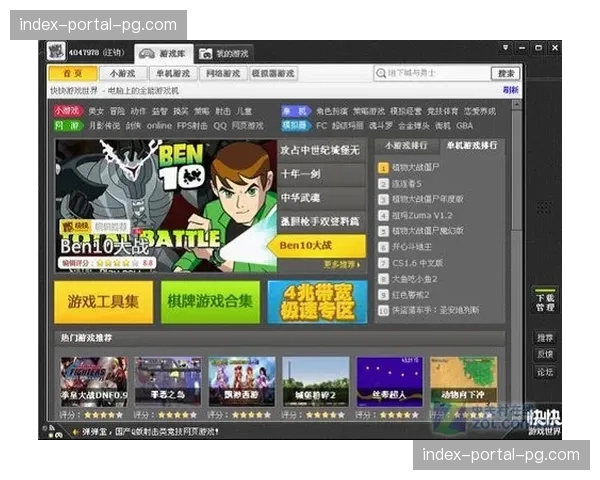Open the 动物向下冲 game thumbnail

pyautogui.click(x=463, y=382)
